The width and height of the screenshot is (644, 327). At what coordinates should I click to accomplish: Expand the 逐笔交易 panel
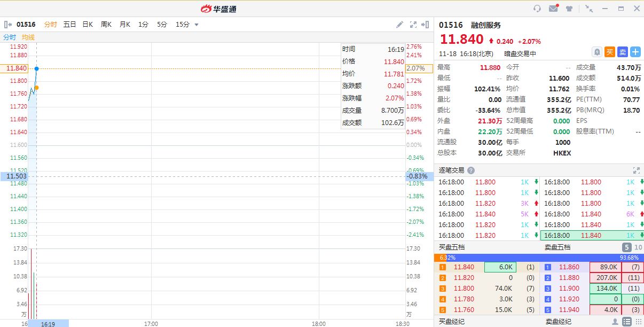[636, 170]
